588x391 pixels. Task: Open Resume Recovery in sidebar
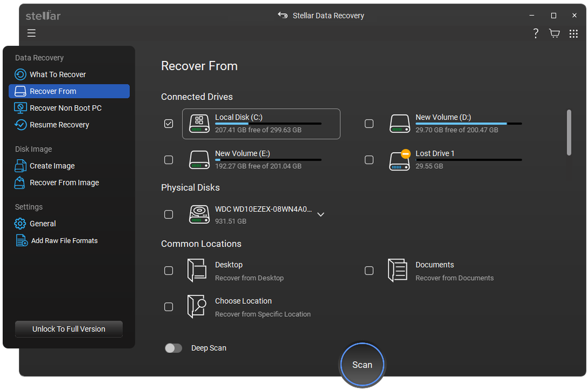point(69,125)
